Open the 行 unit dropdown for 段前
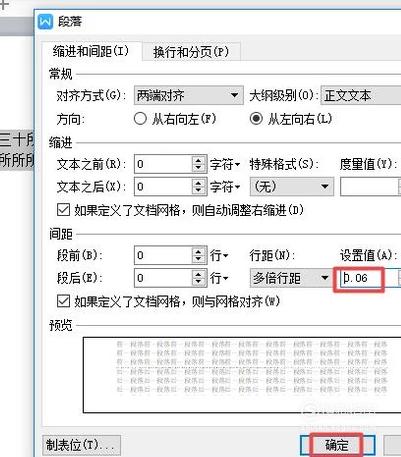401x457 pixels. [x=219, y=256]
